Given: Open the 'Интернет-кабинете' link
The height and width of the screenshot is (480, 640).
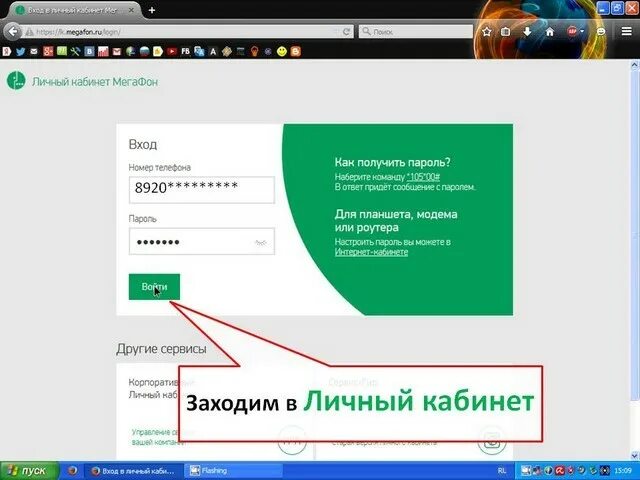Looking at the screenshot, I should [x=371, y=252].
